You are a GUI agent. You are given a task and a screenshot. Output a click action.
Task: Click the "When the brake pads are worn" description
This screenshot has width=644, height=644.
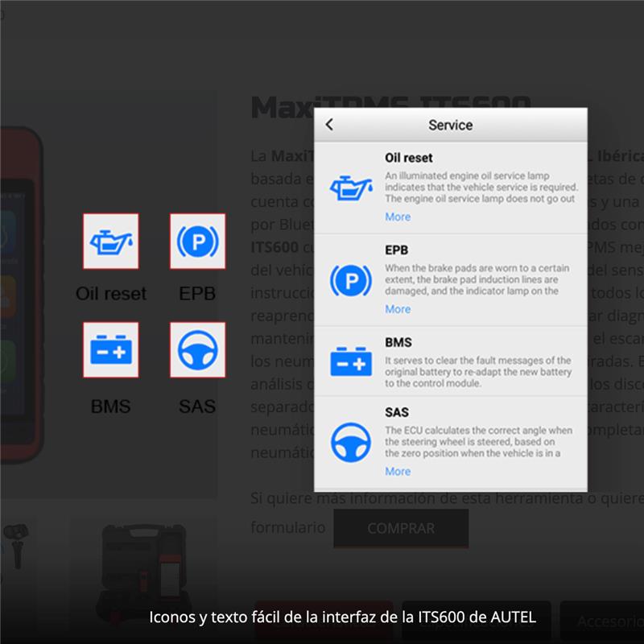(x=477, y=279)
